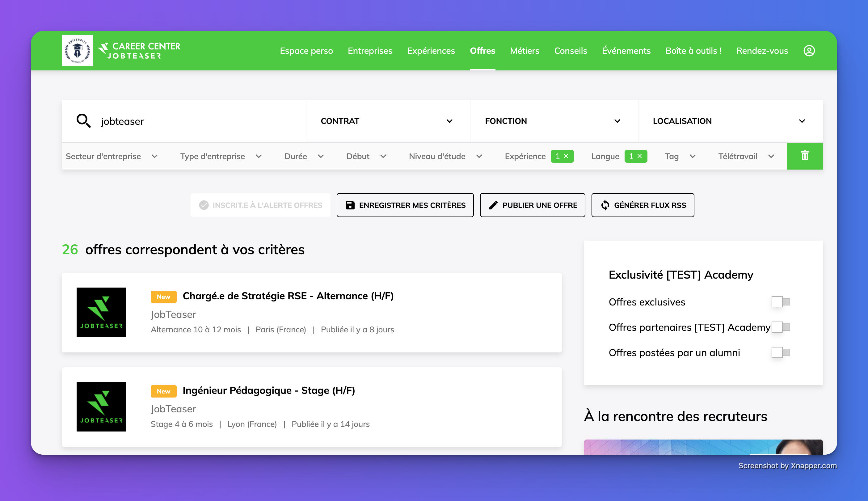Open the Expériences menu item
This screenshot has width=868, height=501.
431,51
